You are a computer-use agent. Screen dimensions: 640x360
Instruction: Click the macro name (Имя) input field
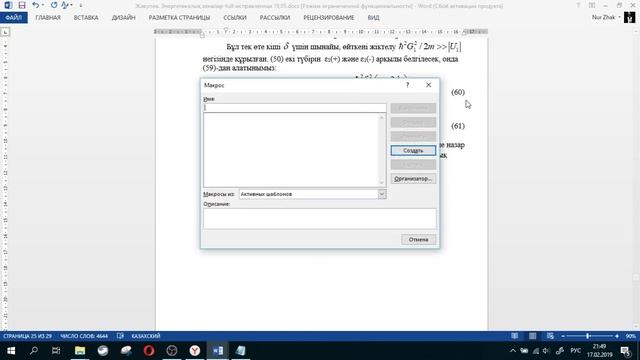coord(295,108)
